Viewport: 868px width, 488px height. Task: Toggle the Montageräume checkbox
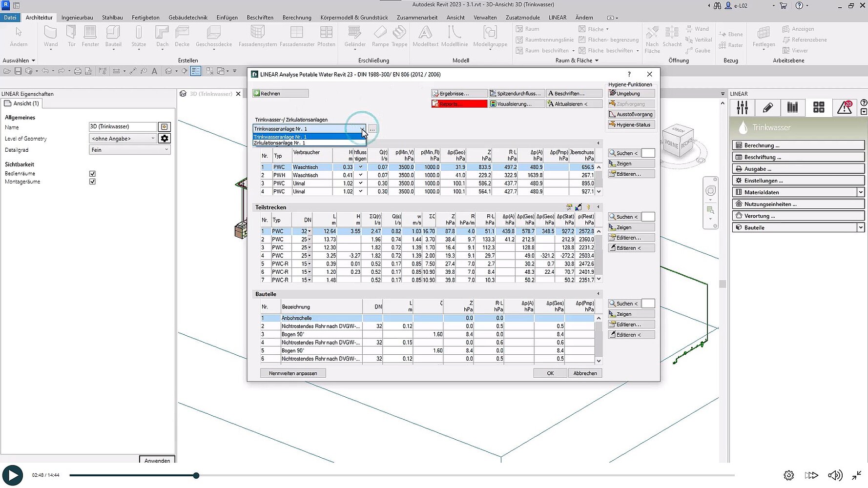tap(92, 182)
